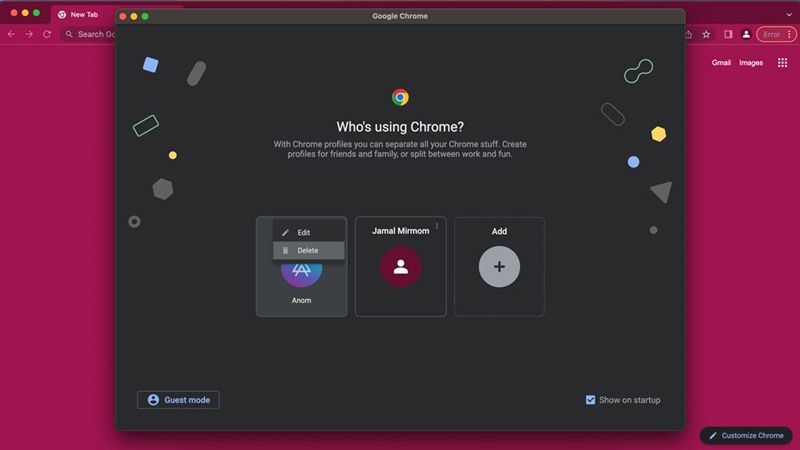The width and height of the screenshot is (800, 450).
Task: Open the profile avatar icon in toolbar
Action: point(746,34)
